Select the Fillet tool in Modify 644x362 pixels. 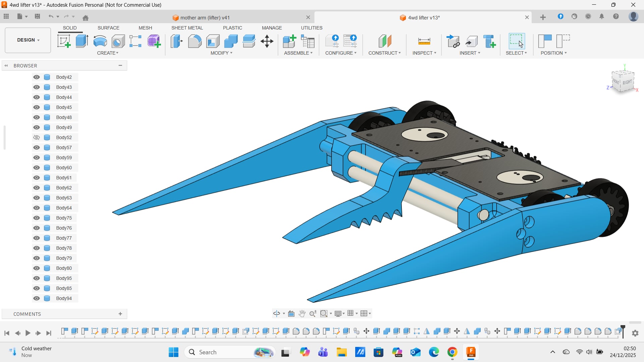pyautogui.click(x=195, y=41)
